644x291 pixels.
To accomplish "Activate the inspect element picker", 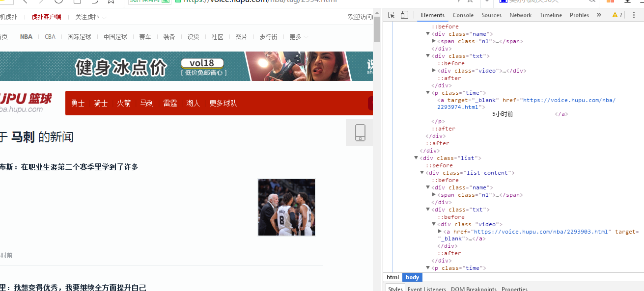I will (x=392, y=15).
